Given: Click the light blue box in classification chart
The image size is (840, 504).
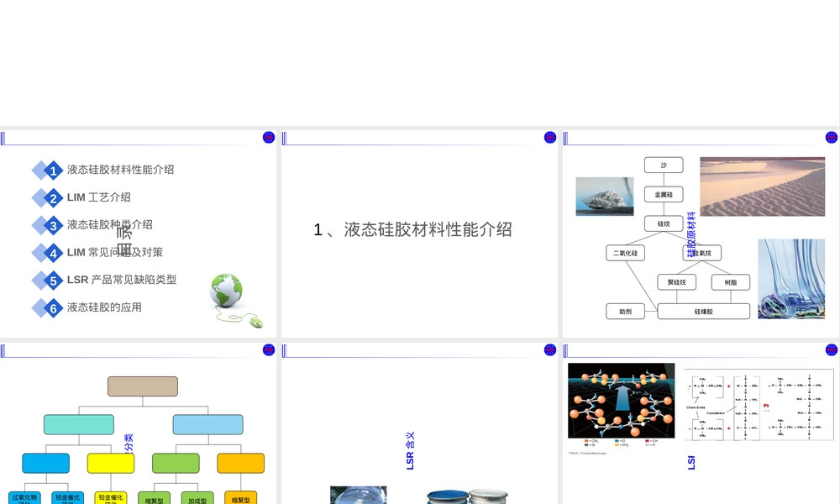Looking at the screenshot, I should click(x=207, y=424).
